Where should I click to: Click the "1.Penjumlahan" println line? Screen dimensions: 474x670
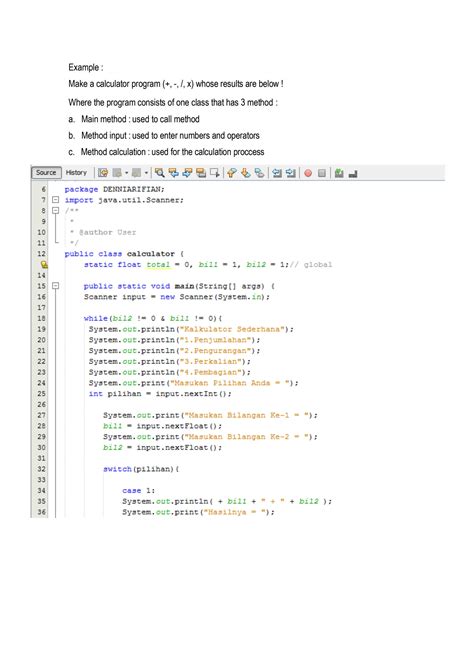point(174,340)
